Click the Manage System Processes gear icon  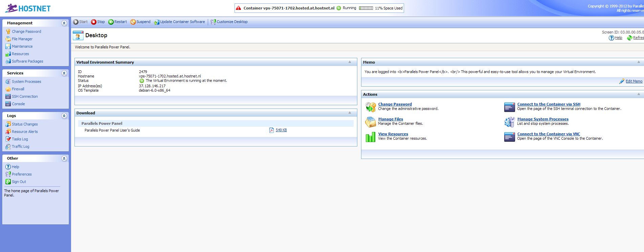[509, 122]
